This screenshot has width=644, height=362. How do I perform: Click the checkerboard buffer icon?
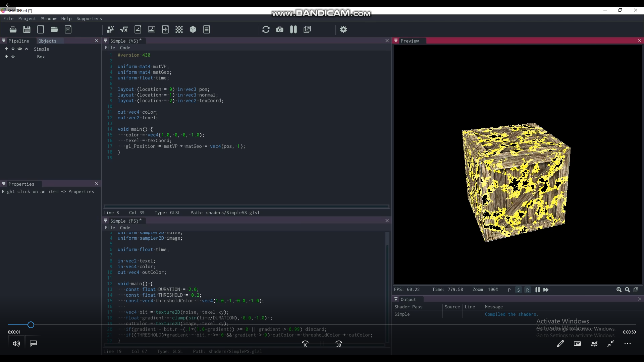tap(179, 29)
